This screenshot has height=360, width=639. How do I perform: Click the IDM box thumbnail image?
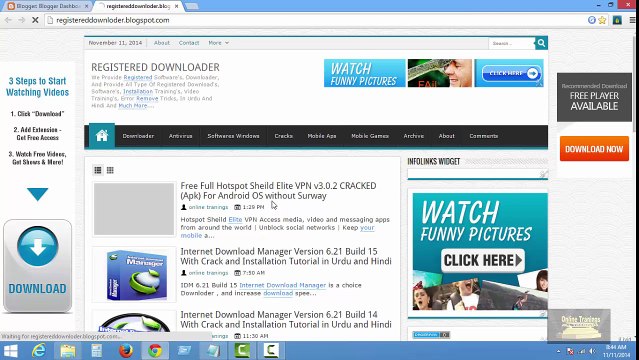point(134,274)
